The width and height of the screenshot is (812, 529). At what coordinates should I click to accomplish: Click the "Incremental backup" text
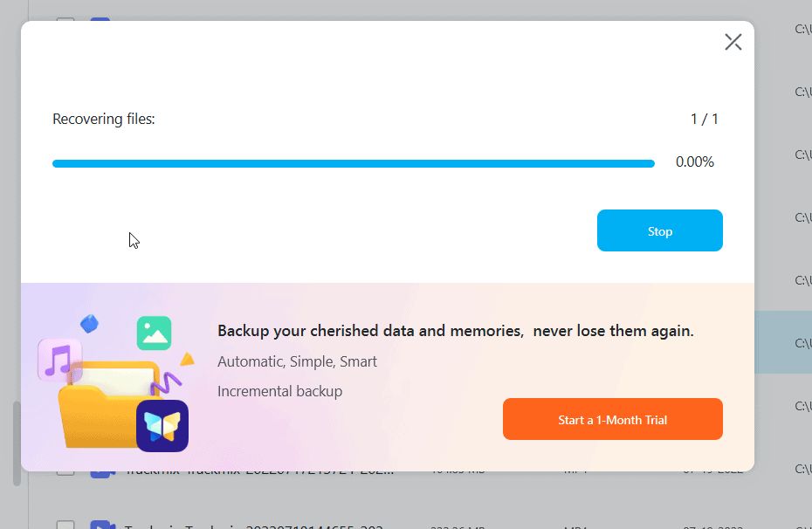pos(279,391)
